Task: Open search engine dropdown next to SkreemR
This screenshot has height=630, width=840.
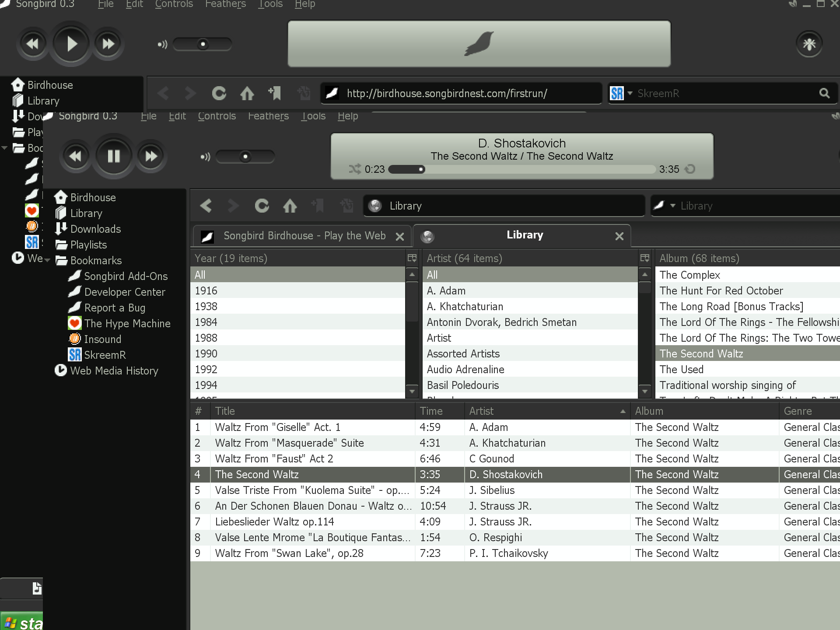Action: click(630, 93)
